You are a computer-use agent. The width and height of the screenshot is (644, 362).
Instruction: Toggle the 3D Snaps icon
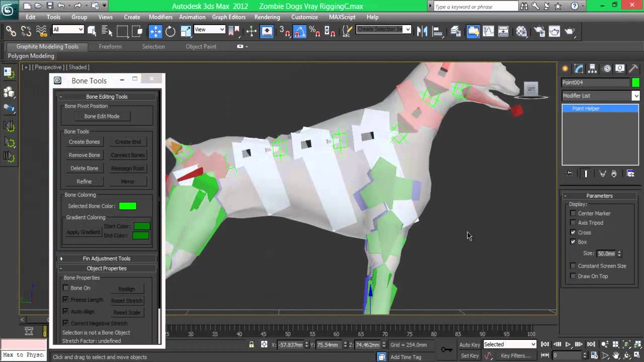(285, 31)
